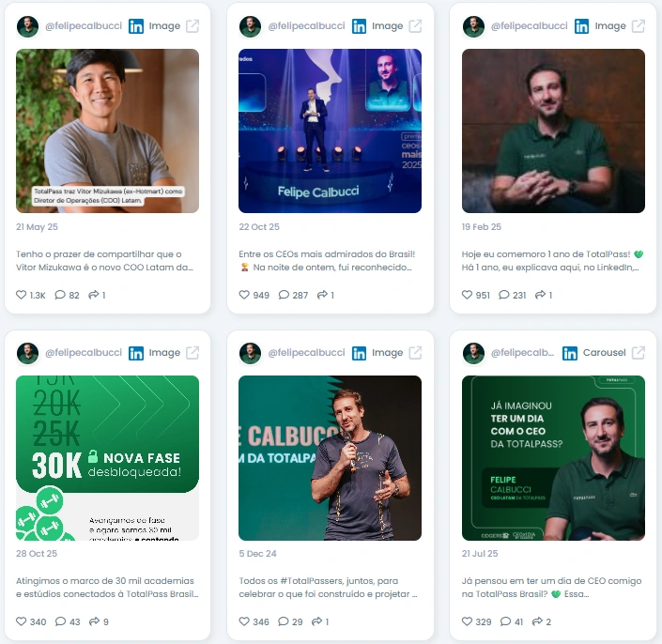Click heart icon with 340 likes
662x644 pixels.
(x=21, y=621)
